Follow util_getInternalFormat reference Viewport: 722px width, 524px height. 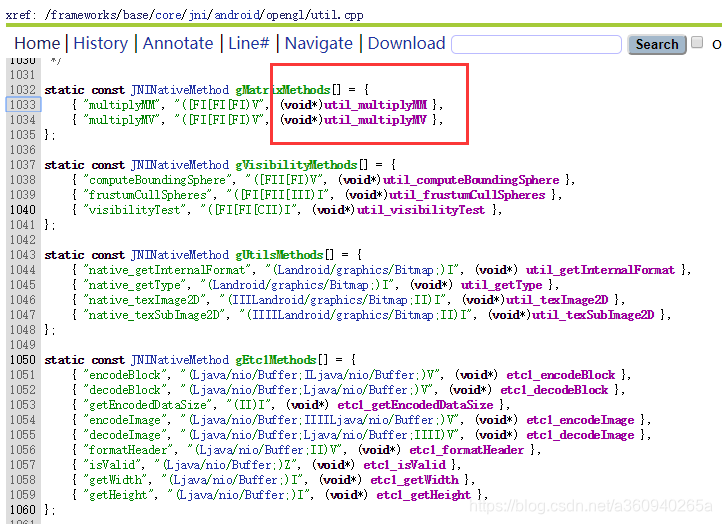coord(600,270)
